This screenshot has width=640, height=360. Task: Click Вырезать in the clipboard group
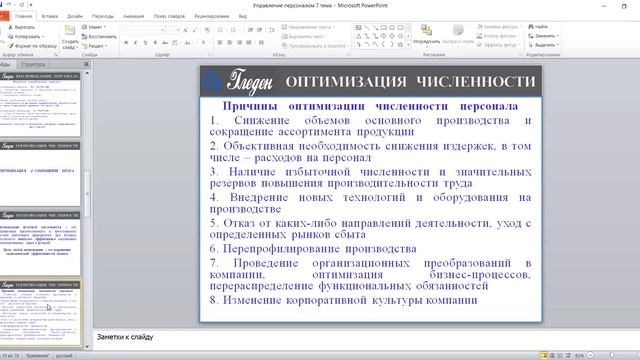21,27
